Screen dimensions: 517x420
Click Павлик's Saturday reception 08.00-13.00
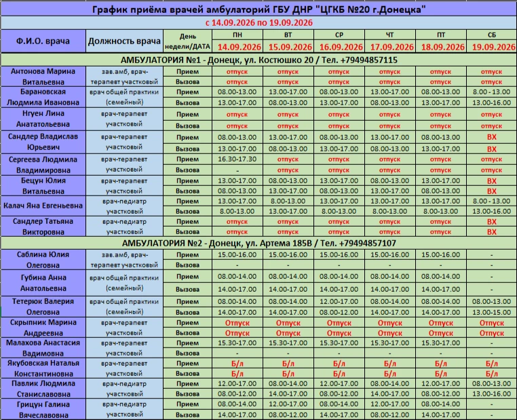491,384
